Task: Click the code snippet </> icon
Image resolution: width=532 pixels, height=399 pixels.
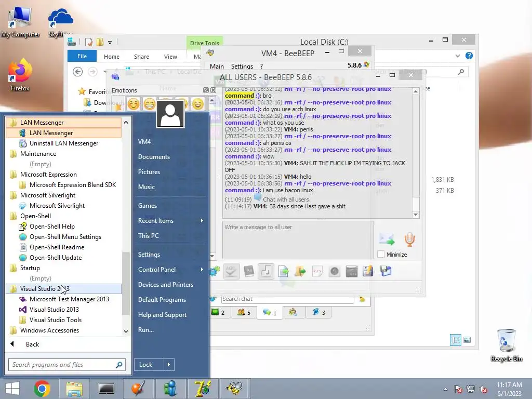Action: (317, 271)
